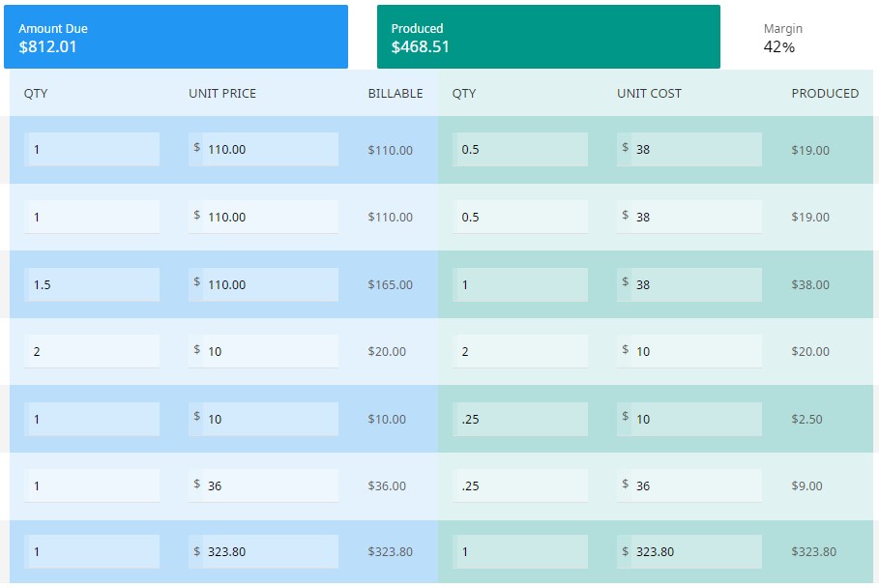Click the $20.00 billable amount

click(x=387, y=351)
